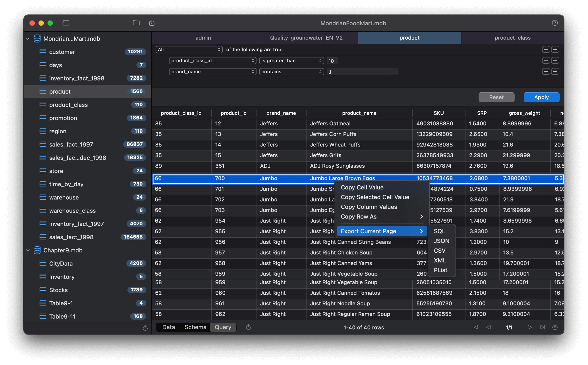Open the "All" match condition dropdown
Screen dimensions: 588x365
(189, 49)
